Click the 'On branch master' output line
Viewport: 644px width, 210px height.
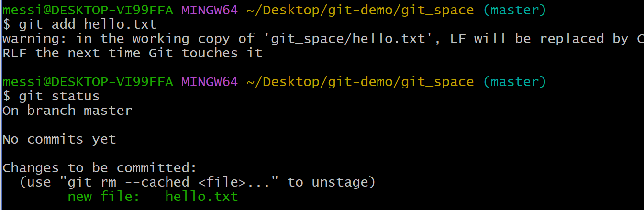tap(67, 111)
